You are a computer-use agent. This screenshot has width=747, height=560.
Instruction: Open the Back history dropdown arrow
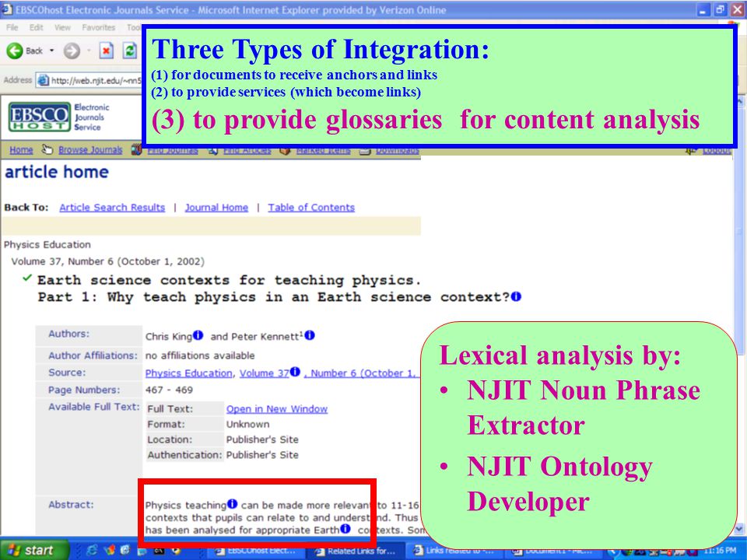click(x=52, y=51)
